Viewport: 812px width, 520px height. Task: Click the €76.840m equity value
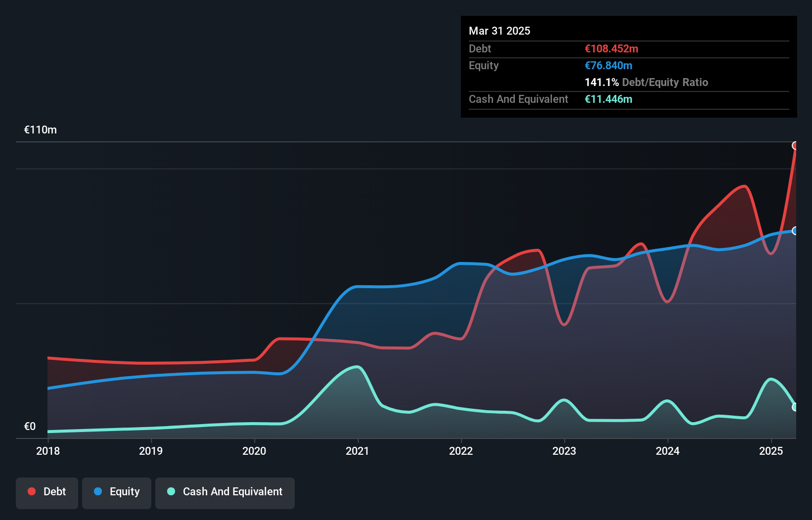(608, 65)
